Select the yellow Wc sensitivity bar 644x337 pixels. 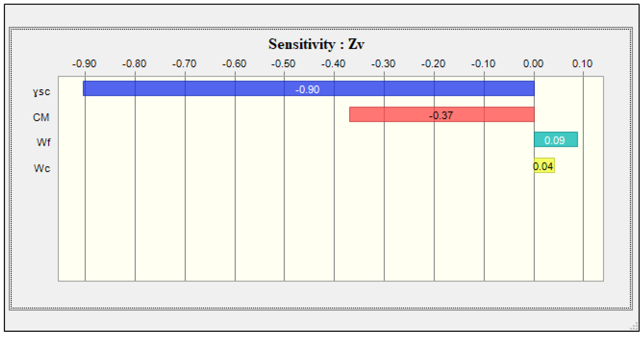pos(544,165)
